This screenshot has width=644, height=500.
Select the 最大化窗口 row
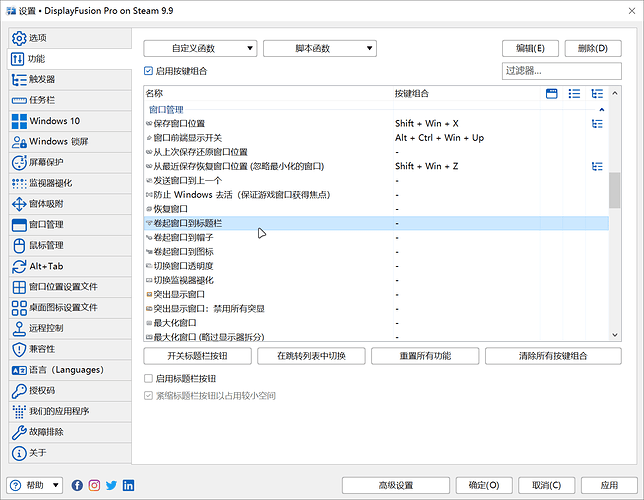(x=376, y=323)
